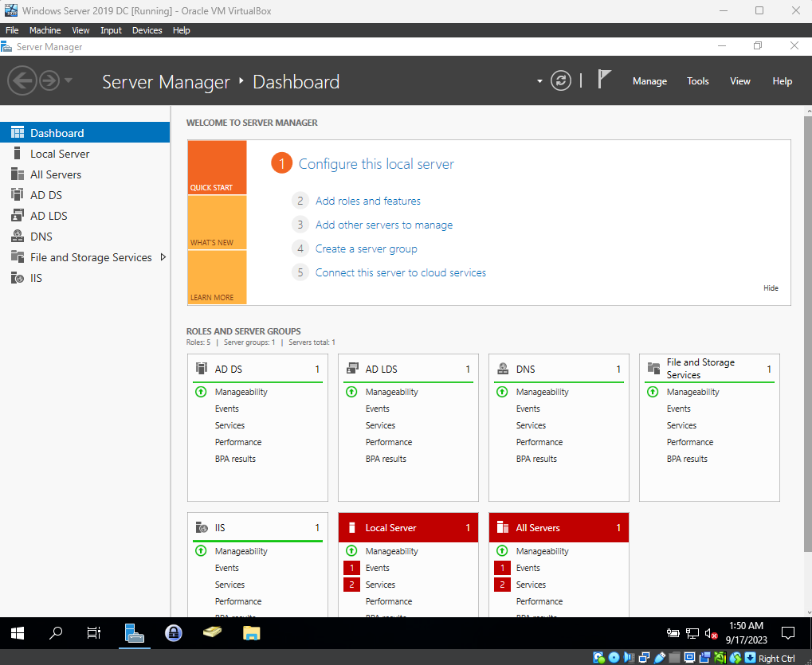Screen dimensions: 812x665
Task: Open DNS from the left sidebar
Action: (41, 237)
